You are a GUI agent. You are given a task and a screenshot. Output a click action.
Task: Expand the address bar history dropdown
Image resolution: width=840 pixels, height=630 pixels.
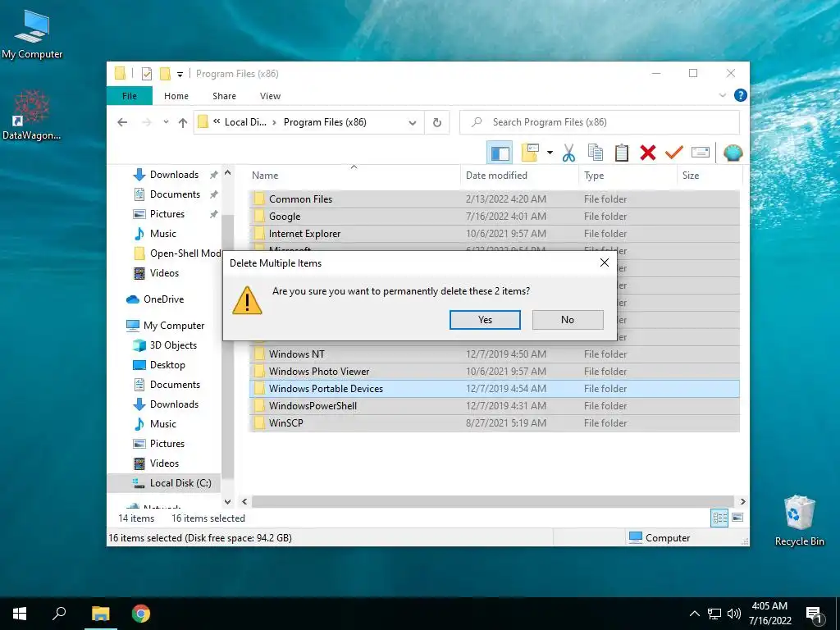(x=413, y=123)
